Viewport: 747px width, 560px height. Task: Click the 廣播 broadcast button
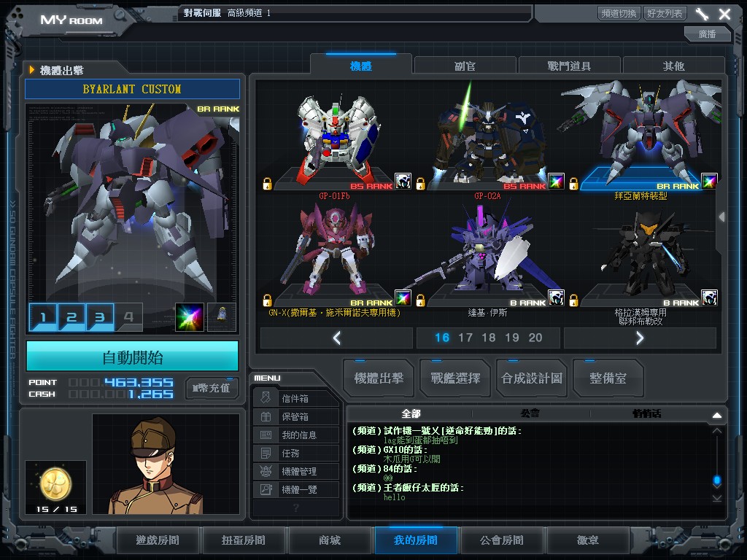[x=707, y=34]
